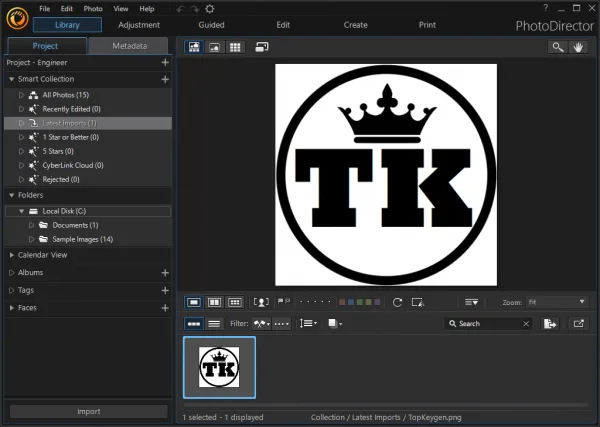
Task: Add a new project with plus icon
Action: 165,62
